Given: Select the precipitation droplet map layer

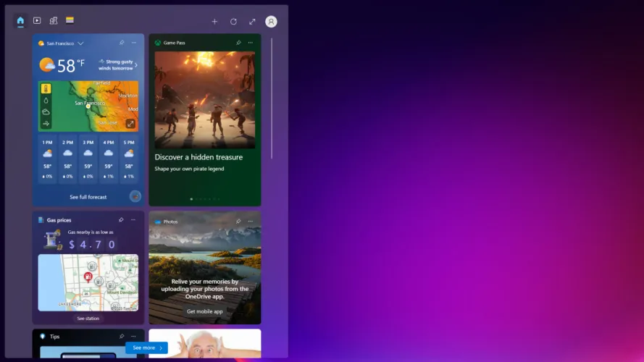Looking at the screenshot, I should pyautogui.click(x=46, y=101).
